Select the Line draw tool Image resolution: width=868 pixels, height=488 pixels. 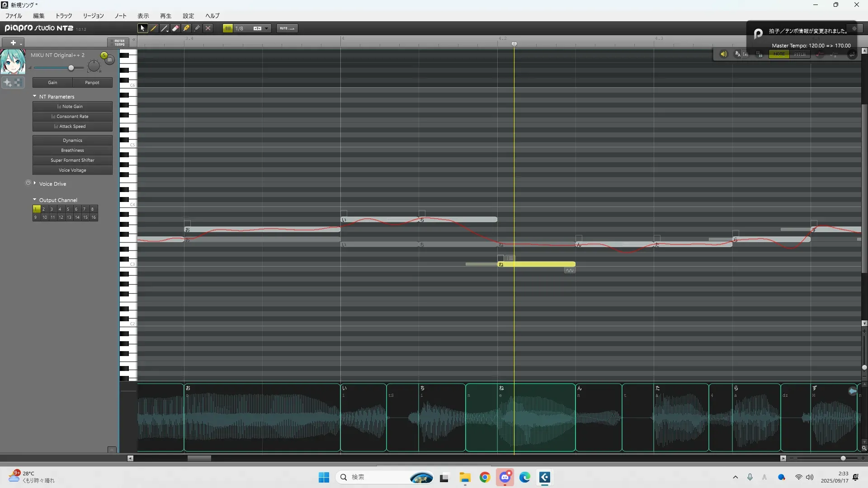(x=165, y=28)
